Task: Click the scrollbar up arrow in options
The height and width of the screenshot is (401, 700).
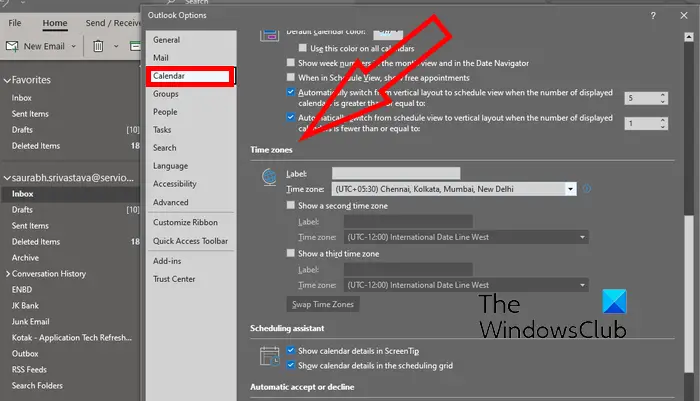Action: 689,37
